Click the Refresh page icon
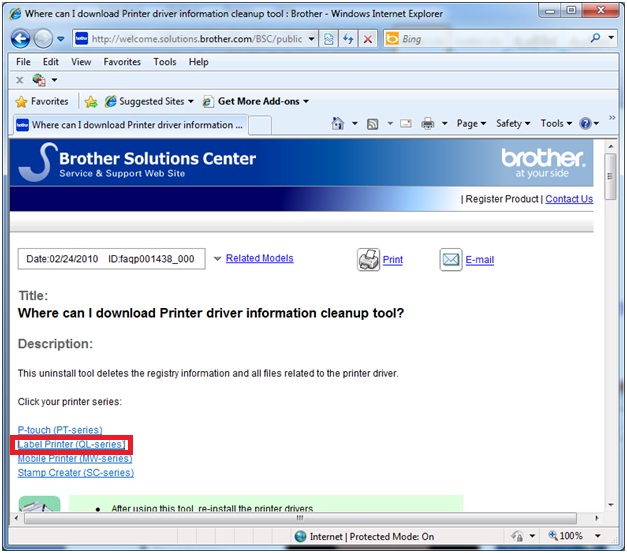627x553 pixels. click(348, 39)
